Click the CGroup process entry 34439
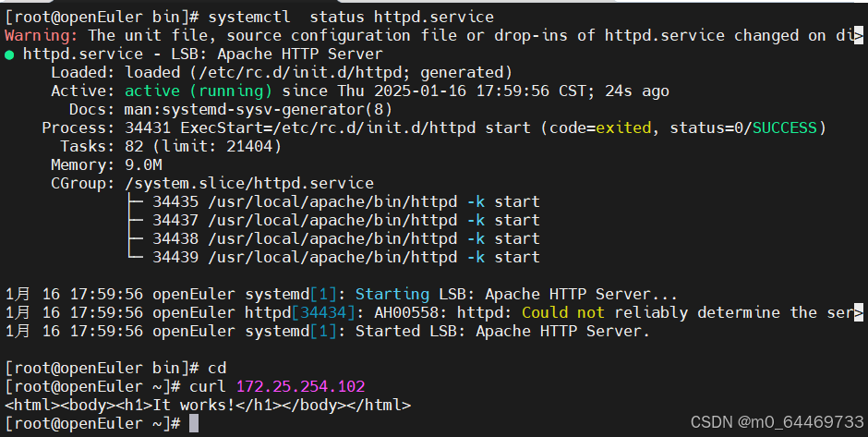The width and height of the screenshot is (868, 437). pyautogui.click(x=346, y=257)
